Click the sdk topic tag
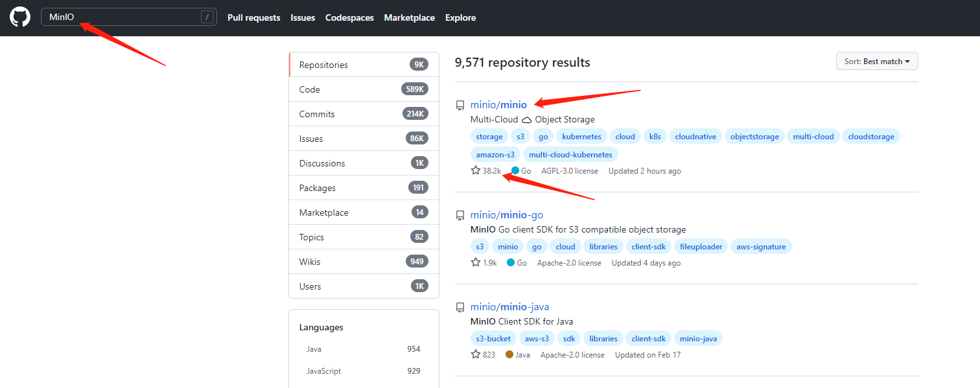The width and height of the screenshot is (980, 388). tap(569, 339)
